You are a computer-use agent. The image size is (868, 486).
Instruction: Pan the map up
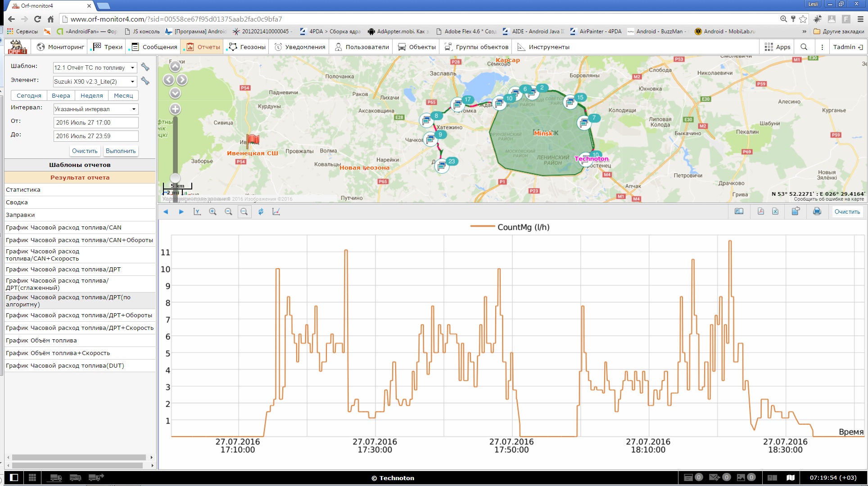click(175, 67)
